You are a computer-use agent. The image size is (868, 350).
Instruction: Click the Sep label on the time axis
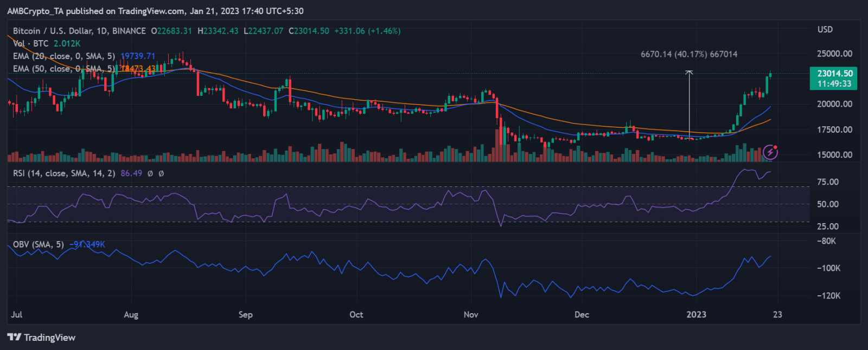click(x=246, y=315)
